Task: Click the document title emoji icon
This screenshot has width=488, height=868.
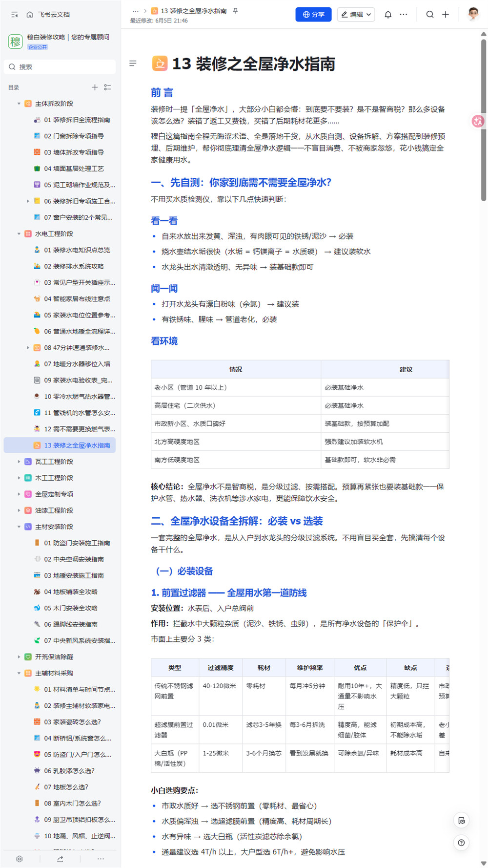Action: click(x=160, y=64)
